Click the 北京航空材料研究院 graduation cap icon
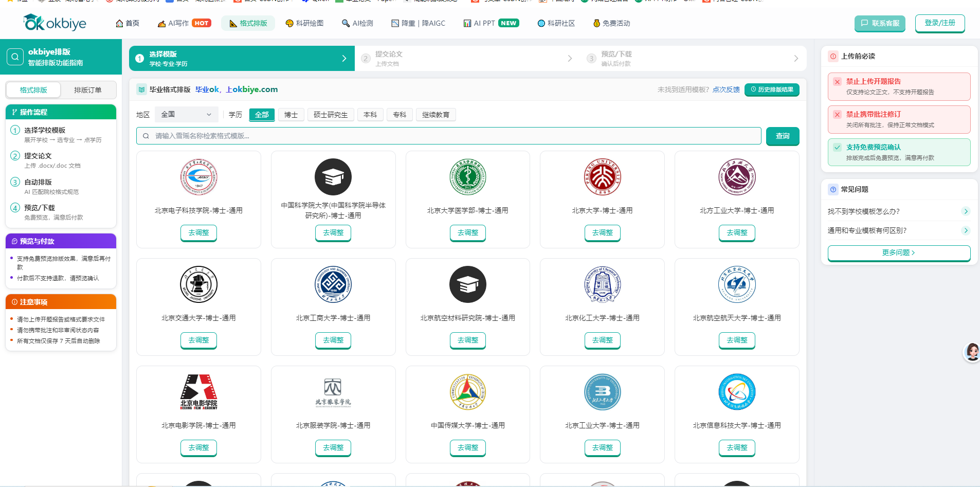Image resolution: width=980 pixels, height=487 pixels. point(468,284)
